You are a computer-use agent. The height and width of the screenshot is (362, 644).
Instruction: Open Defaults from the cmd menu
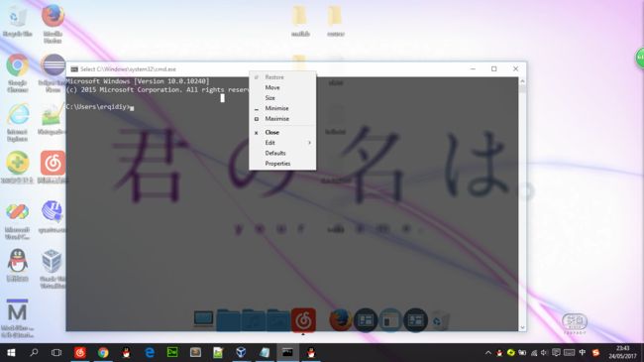coord(275,153)
